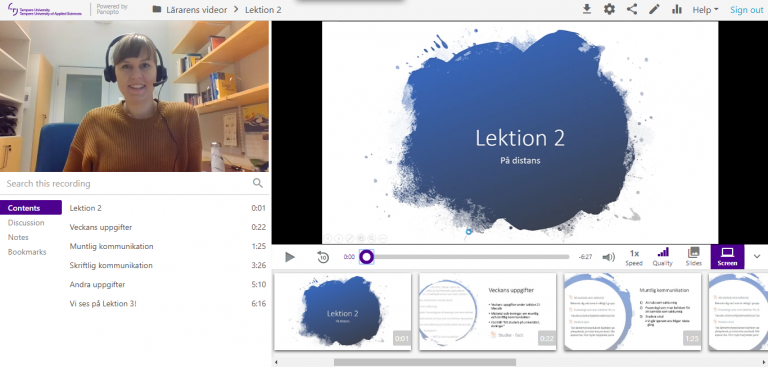The height and width of the screenshot is (367, 768).
Task: Switch to the Bookmarks tab
Action: (27, 252)
